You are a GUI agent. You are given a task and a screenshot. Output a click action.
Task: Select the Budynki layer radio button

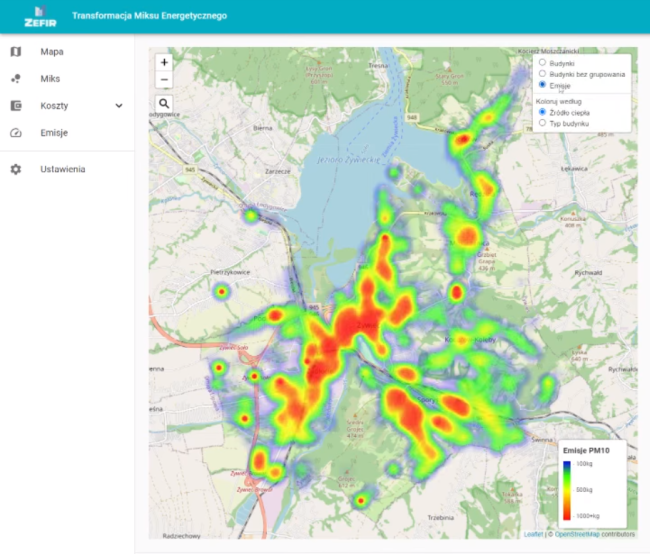pyautogui.click(x=542, y=63)
